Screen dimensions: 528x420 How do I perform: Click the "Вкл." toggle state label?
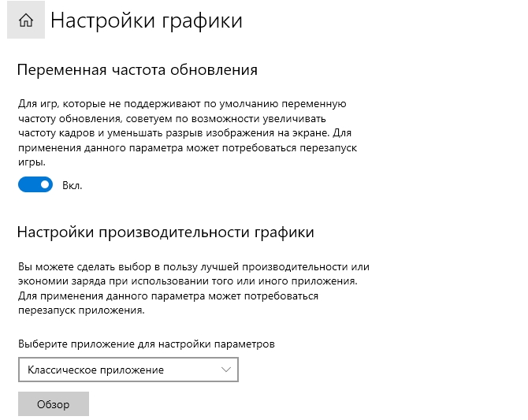[x=73, y=186]
